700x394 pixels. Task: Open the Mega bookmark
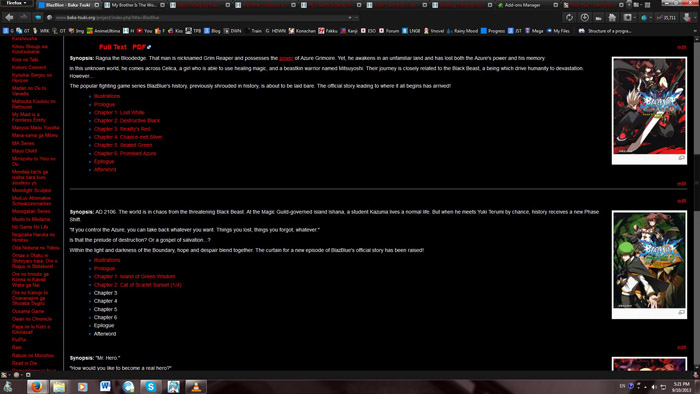(x=534, y=31)
